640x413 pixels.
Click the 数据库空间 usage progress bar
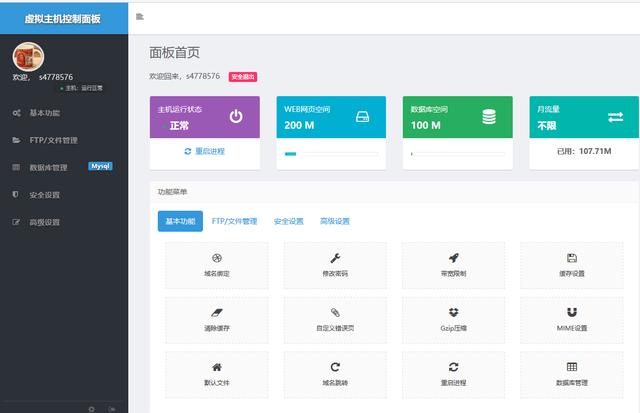458,154
